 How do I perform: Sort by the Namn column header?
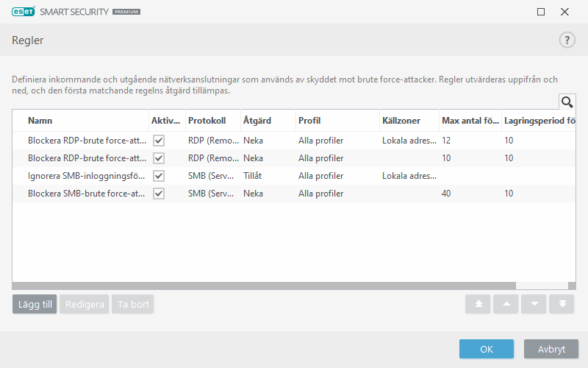click(x=40, y=121)
